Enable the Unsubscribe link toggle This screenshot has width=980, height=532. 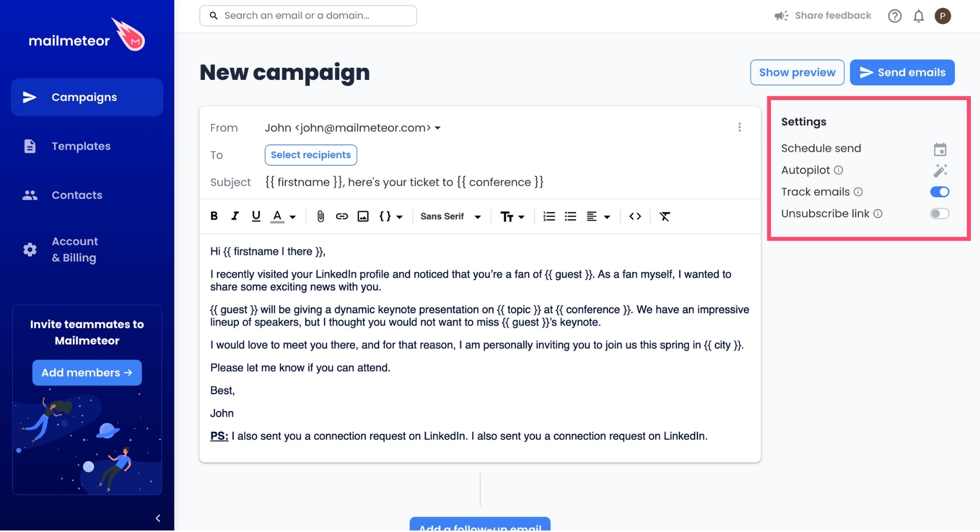(x=939, y=214)
